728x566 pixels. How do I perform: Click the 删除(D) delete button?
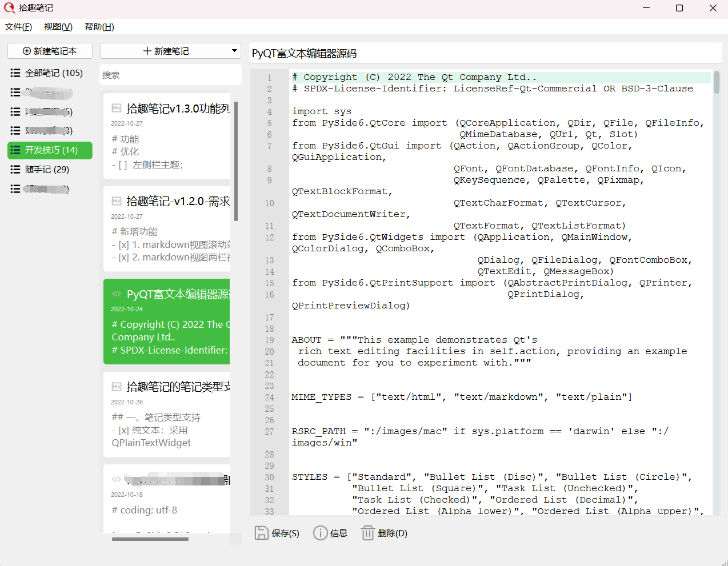384,533
